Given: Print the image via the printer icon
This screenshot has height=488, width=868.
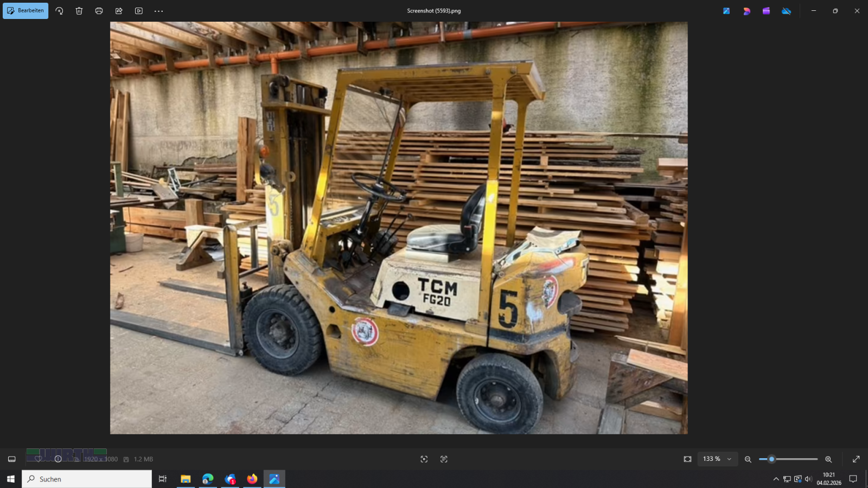Looking at the screenshot, I should 99,11.
